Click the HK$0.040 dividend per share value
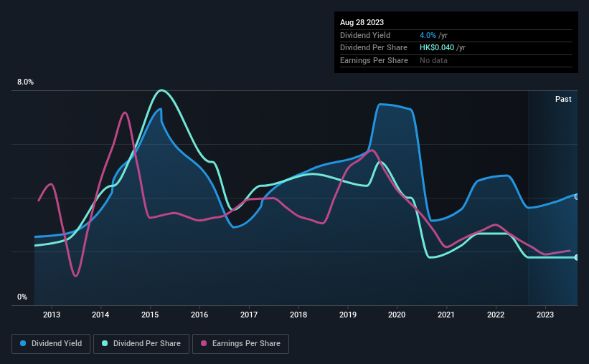The width and height of the screenshot is (589, 364). click(x=437, y=48)
